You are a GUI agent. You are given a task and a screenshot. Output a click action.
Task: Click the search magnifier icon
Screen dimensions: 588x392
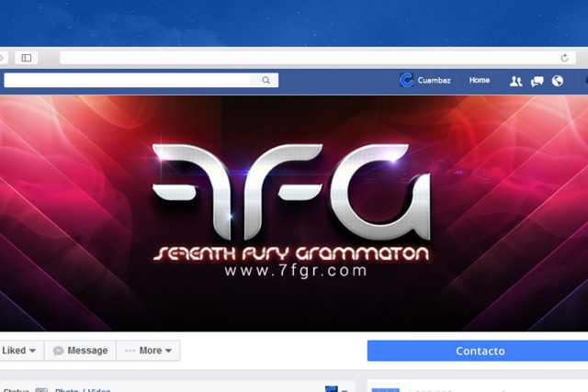tap(266, 80)
